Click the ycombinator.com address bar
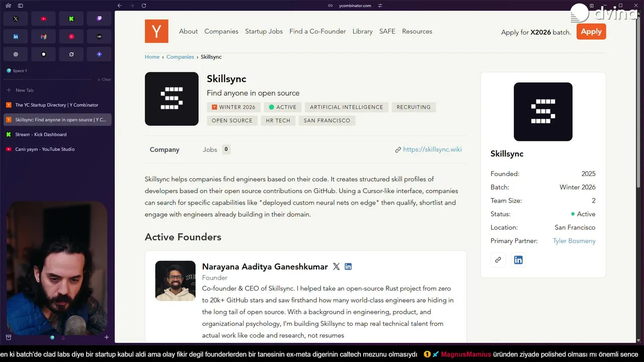This screenshot has height=362, width=644. (x=355, y=6)
